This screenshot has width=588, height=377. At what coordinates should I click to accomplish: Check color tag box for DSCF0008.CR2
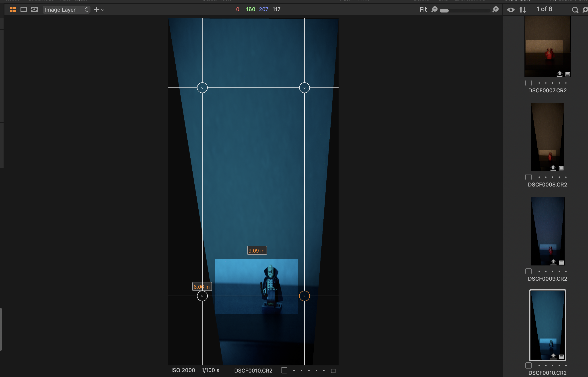(x=528, y=177)
